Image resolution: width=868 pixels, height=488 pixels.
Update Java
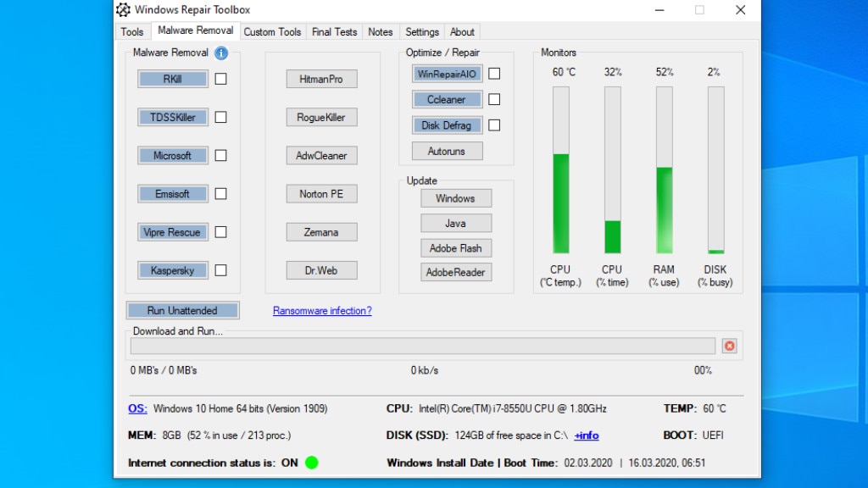456,224
